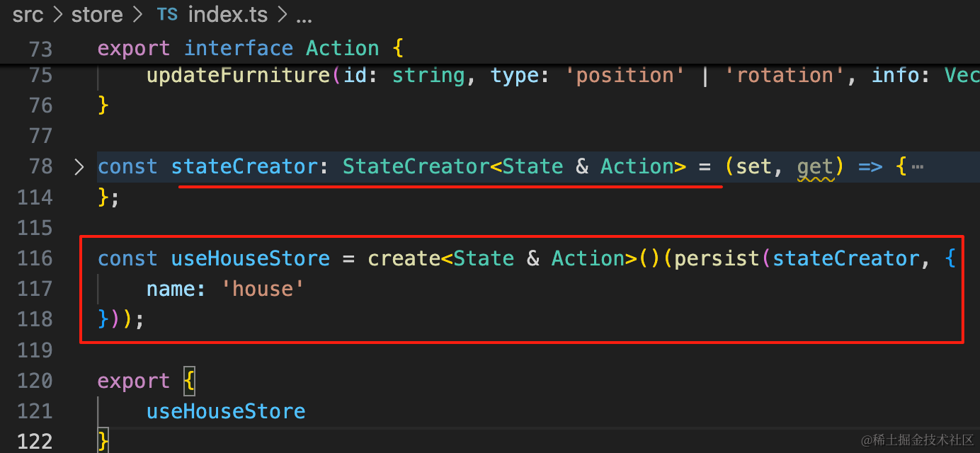Click line number 116 in the gutter

click(x=34, y=258)
